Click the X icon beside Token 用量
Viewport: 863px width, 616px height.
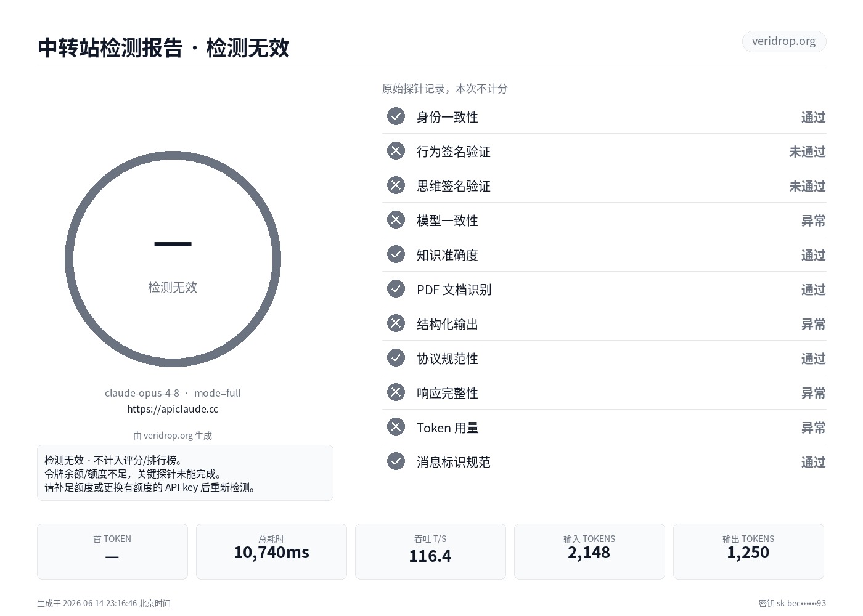click(x=396, y=427)
